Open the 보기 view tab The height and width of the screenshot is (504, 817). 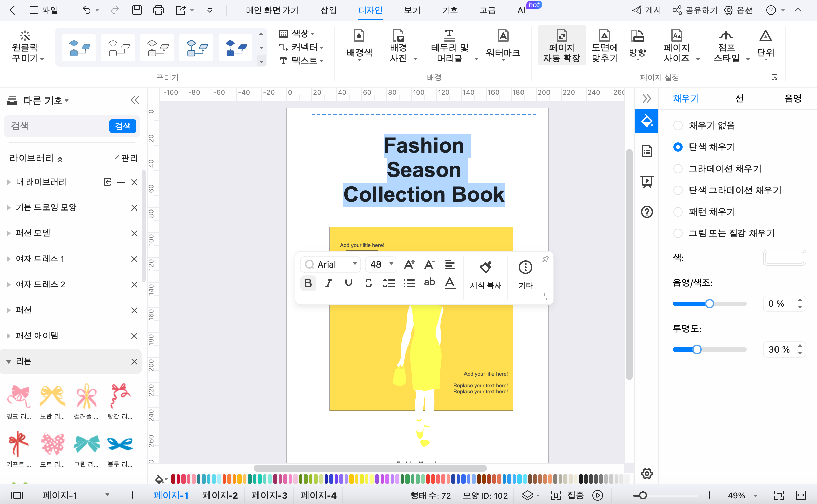(412, 10)
